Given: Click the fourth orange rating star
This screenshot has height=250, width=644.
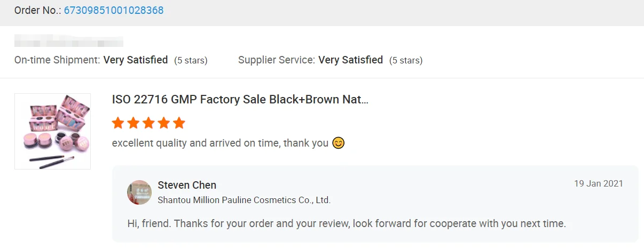Looking at the screenshot, I should (164, 124).
